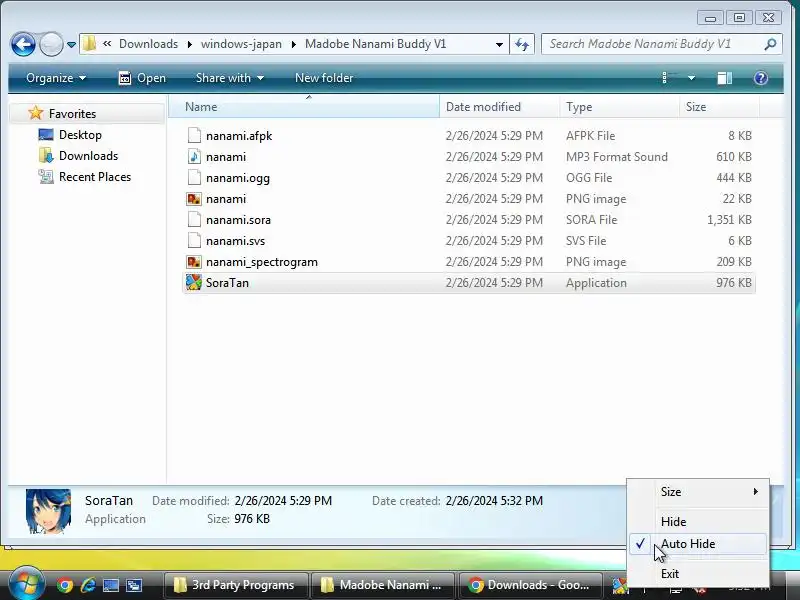This screenshot has height=600, width=800.
Task: Click the SoraTan preview thumbnail in details pane
Action: pyautogui.click(x=48, y=511)
